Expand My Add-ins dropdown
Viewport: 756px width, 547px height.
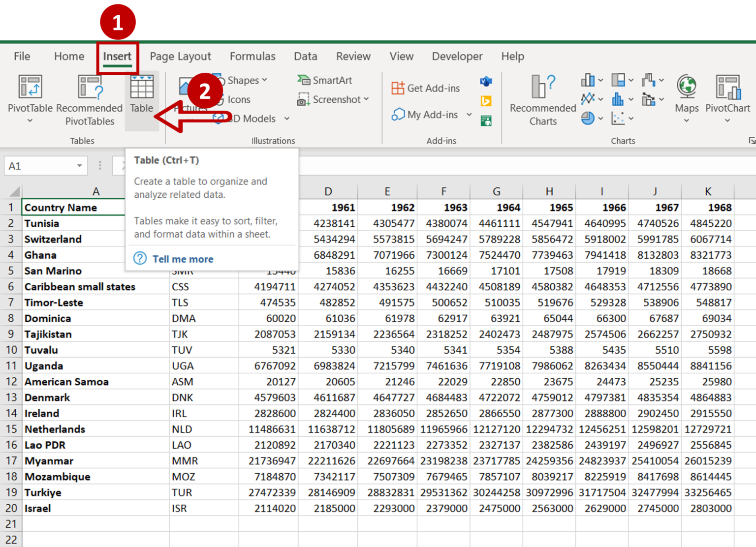(x=469, y=115)
